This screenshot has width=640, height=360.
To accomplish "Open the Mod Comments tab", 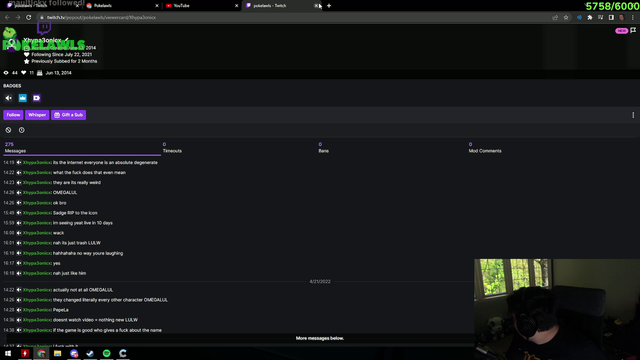I will click(x=484, y=148).
